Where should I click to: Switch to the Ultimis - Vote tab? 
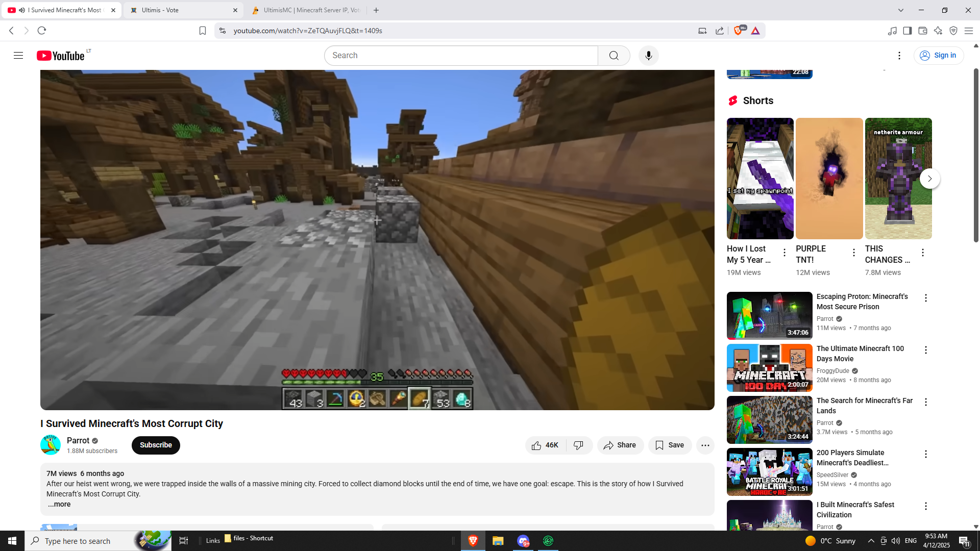tap(181, 10)
